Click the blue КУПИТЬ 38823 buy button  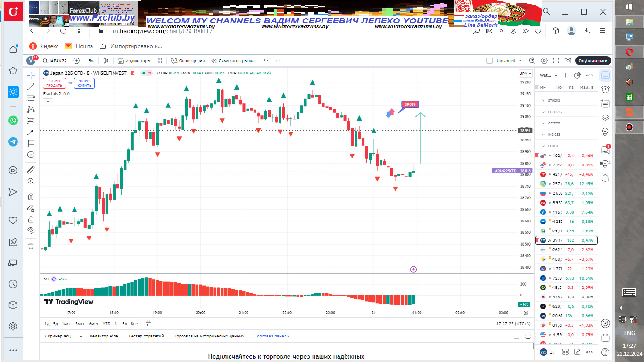[x=84, y=83]
